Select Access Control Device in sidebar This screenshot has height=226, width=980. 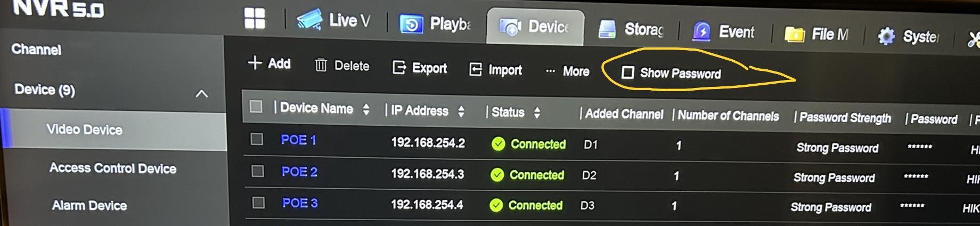(113, 168)
